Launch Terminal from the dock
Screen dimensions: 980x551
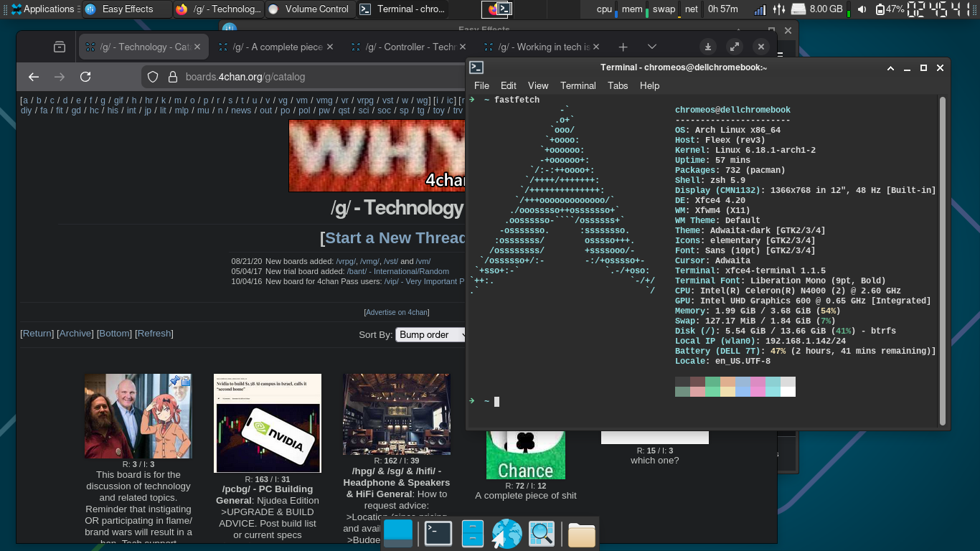point(438,534)
